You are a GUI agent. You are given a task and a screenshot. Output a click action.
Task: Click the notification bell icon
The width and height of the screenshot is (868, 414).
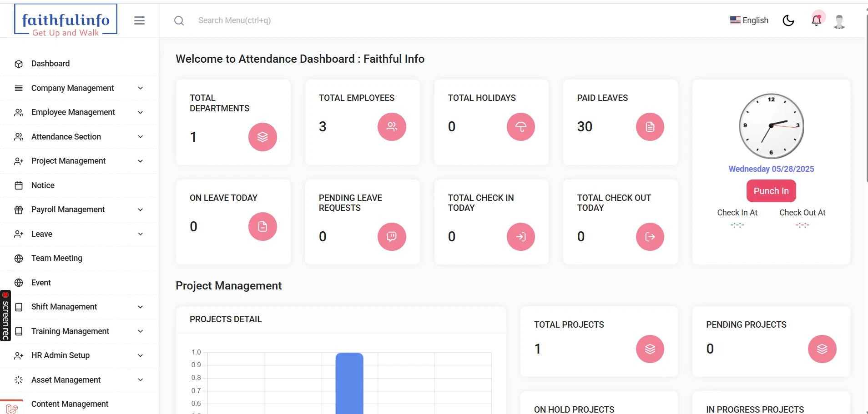[817, 20]
